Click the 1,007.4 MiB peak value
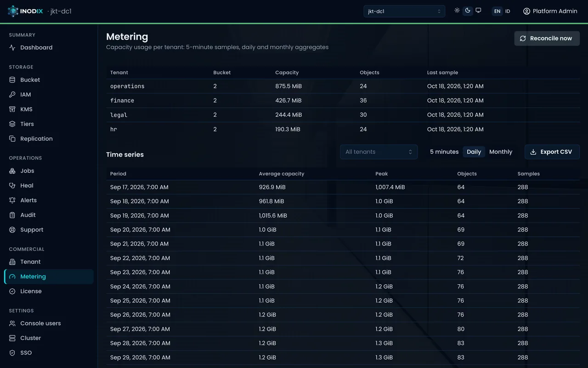The height and width of the screenshot is (368, 588). (390, 187)
